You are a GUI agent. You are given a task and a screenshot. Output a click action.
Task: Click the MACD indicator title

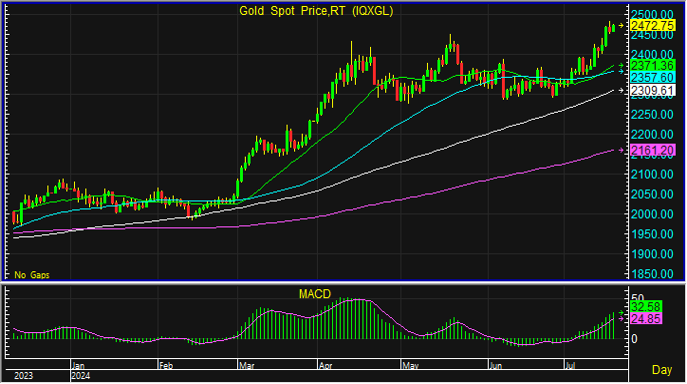tap(315, 294)
